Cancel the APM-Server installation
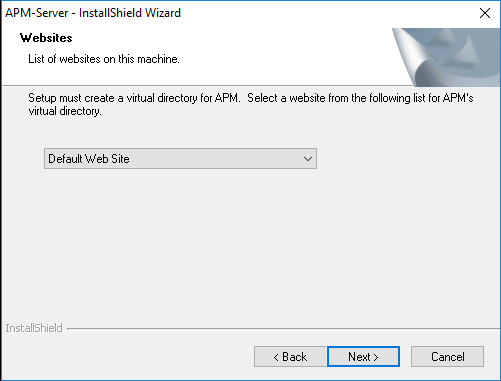The height and width of the screenshot is (381, 501). click(447, 356)
